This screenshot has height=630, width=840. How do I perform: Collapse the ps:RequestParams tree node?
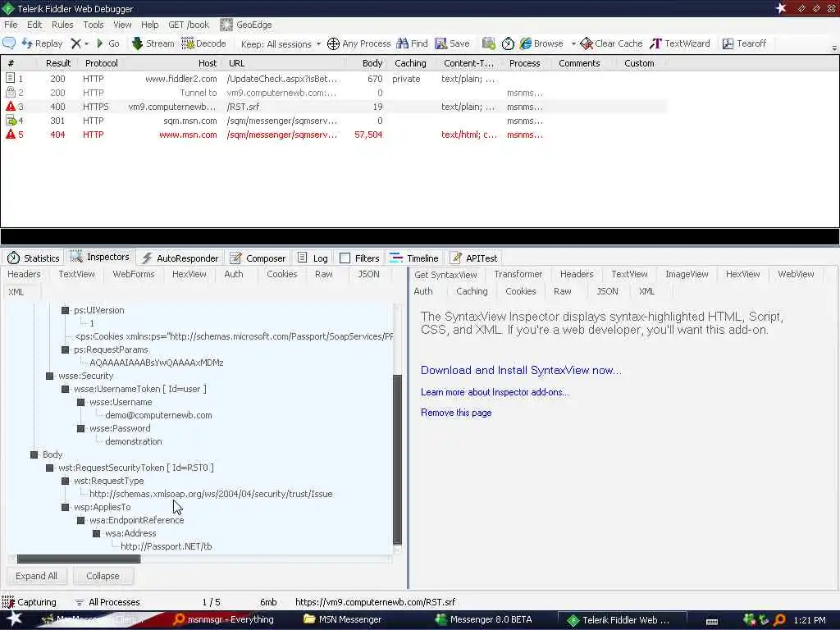[65, 349]
